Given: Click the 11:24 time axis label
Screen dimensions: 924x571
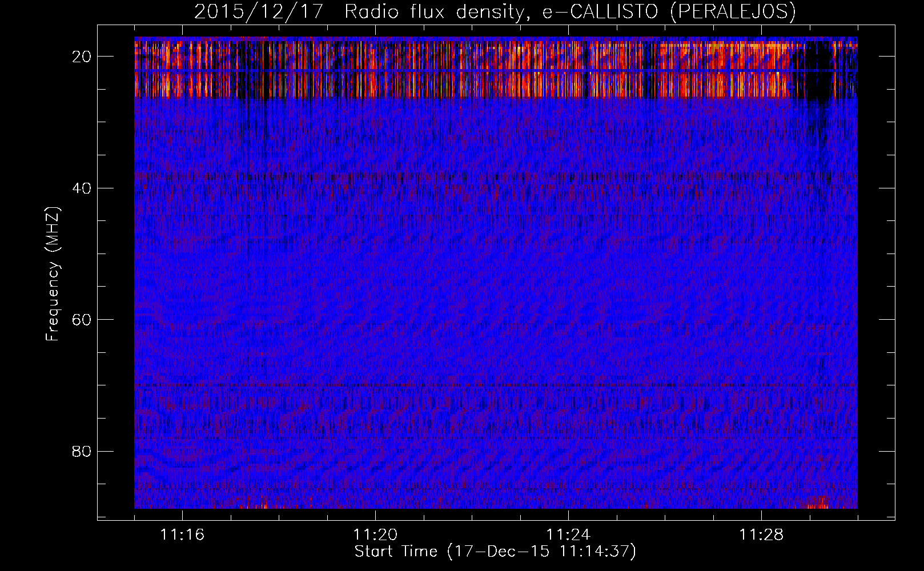Looking at the screenshot, I should [568, 534].
